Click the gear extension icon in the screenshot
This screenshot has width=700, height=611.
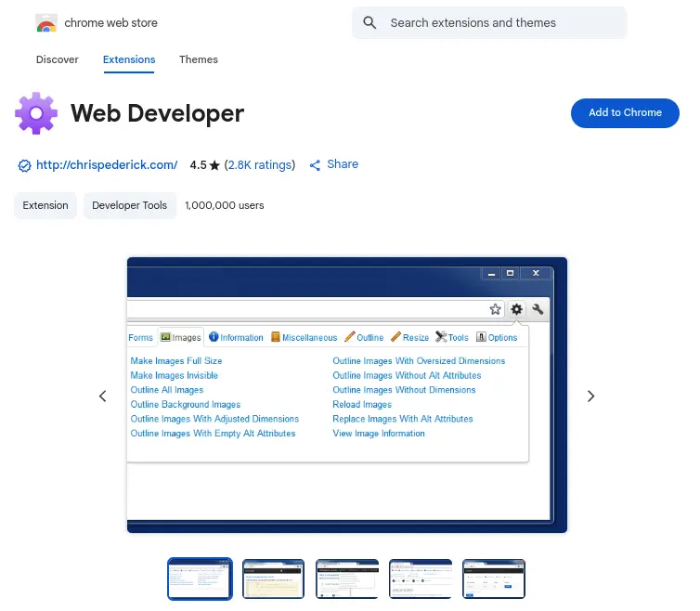tap(516, 309)
